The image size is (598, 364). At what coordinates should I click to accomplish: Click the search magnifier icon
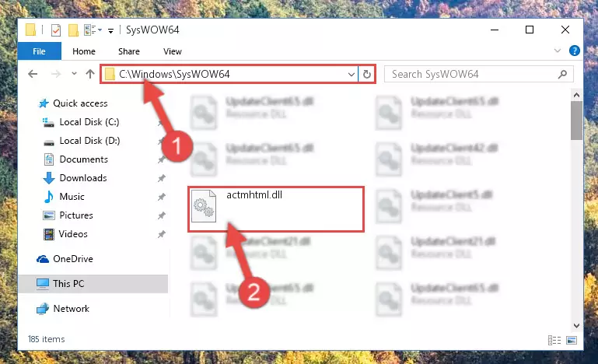[562, 74]
